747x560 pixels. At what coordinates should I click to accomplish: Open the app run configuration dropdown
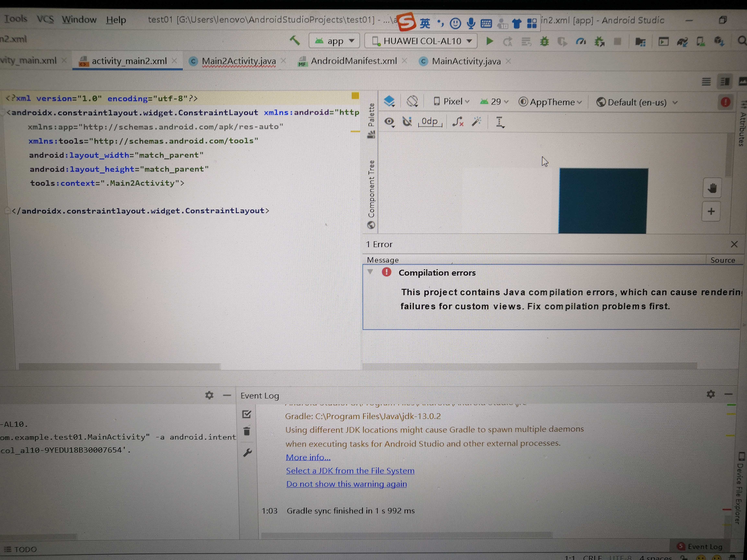click(x=334, y=41)
